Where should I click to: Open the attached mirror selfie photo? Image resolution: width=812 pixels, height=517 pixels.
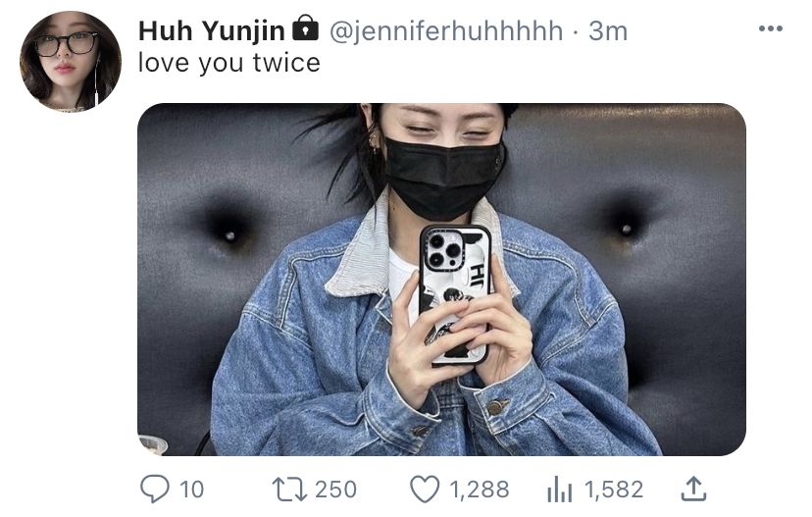[441, 280]
